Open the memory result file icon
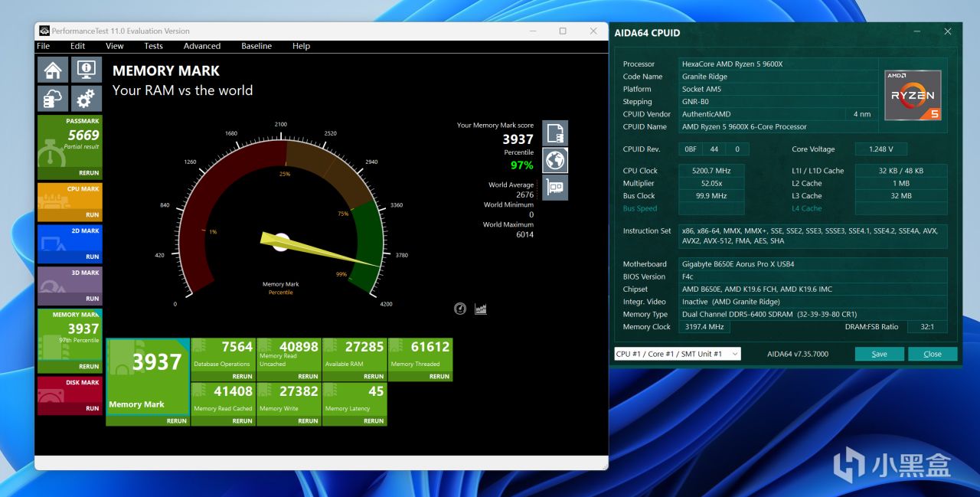This screenshot has height=497, width=980. pos(555,132)
